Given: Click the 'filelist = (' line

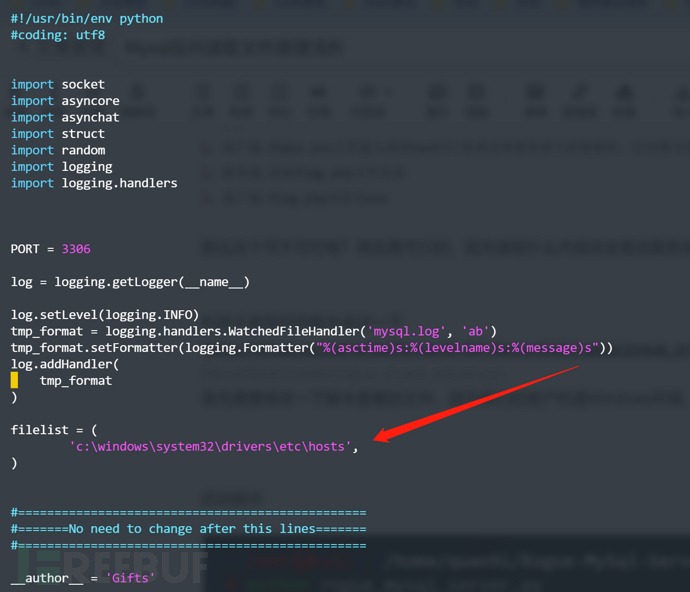Looking at the screenshot, I should click(54, 430).
